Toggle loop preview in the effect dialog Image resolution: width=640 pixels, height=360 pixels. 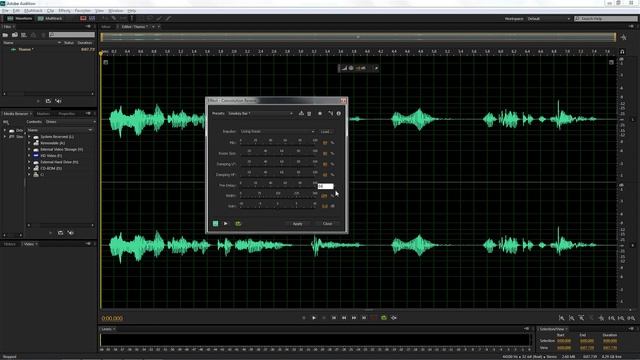click(238, 224)
